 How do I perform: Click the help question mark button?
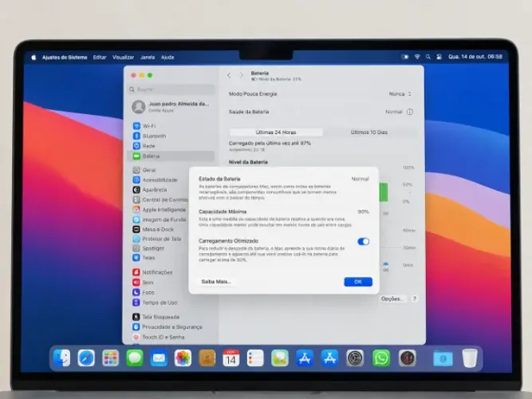[x=414, y=298]
